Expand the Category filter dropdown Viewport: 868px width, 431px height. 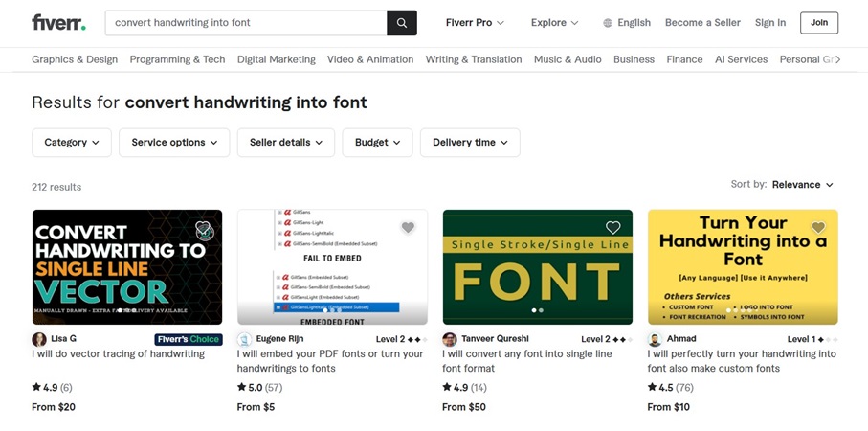click(72, 143)
